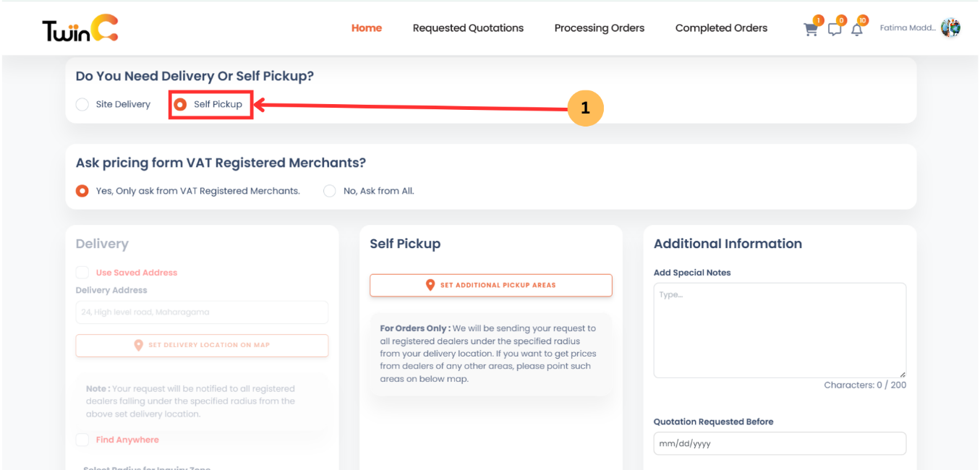
Task: Open the Fatima Madd account menu
Action: (908, 27)
